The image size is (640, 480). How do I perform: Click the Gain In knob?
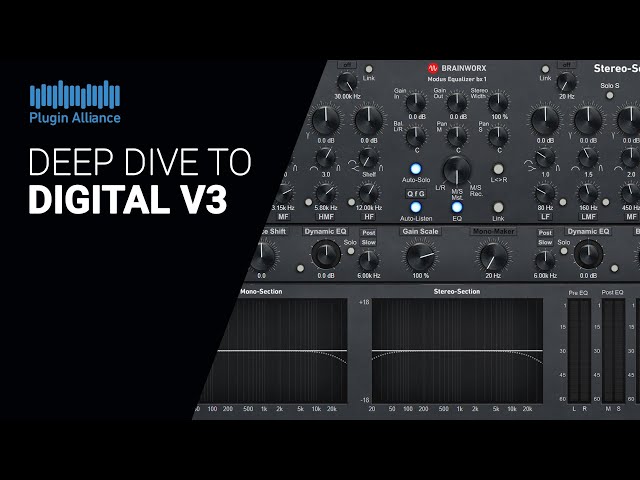416,102
